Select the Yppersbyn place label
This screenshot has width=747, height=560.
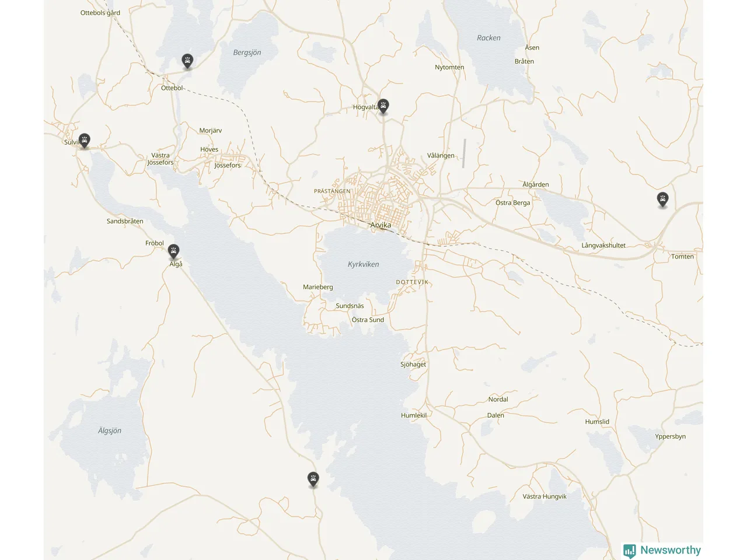point(670,436)
